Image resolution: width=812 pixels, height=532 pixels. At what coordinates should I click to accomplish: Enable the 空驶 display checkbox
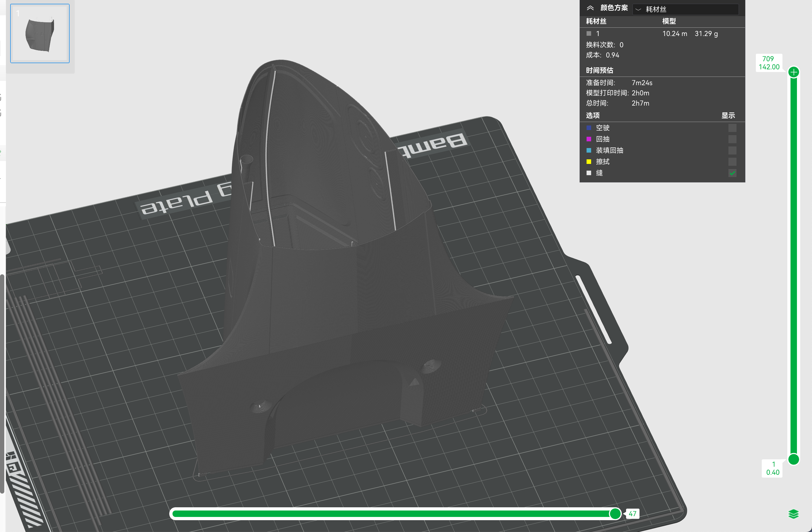(x=732, y=128)
